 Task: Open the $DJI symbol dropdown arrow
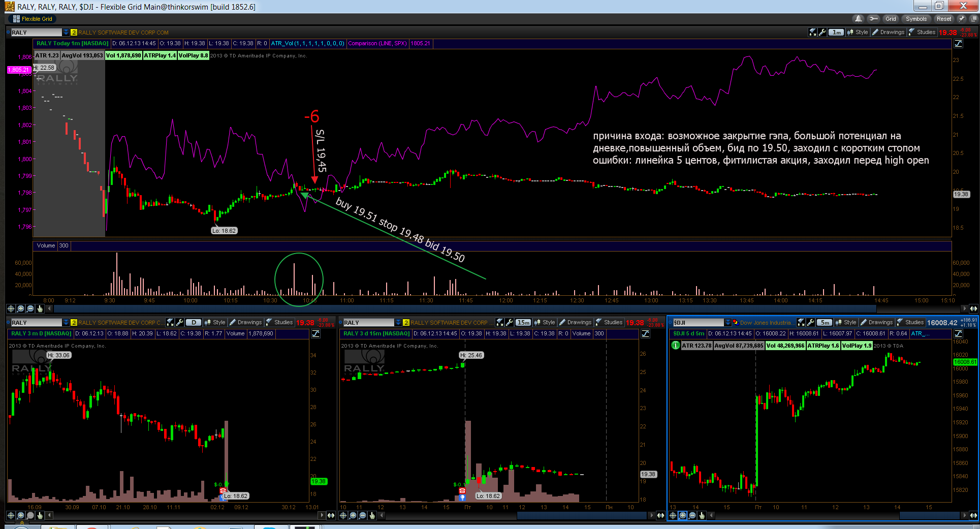pyautogui.click(x=728, y=322)
